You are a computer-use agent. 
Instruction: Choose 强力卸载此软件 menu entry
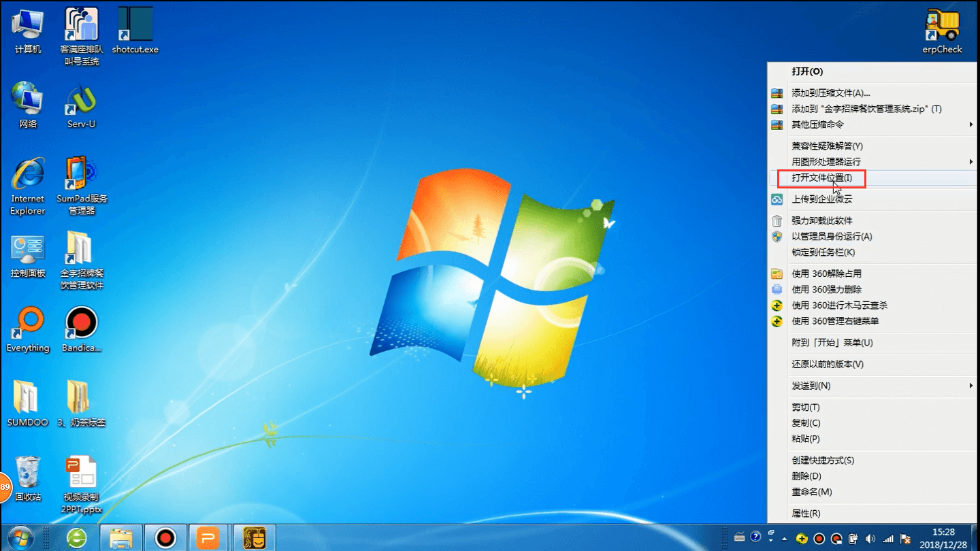(x=872, y=221)
